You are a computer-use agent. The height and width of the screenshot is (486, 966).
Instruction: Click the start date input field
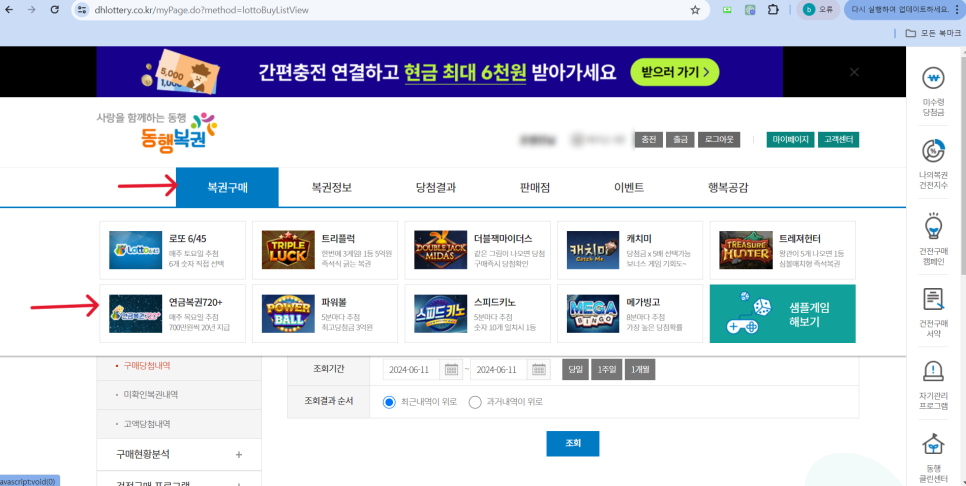(x=410, y=370)
